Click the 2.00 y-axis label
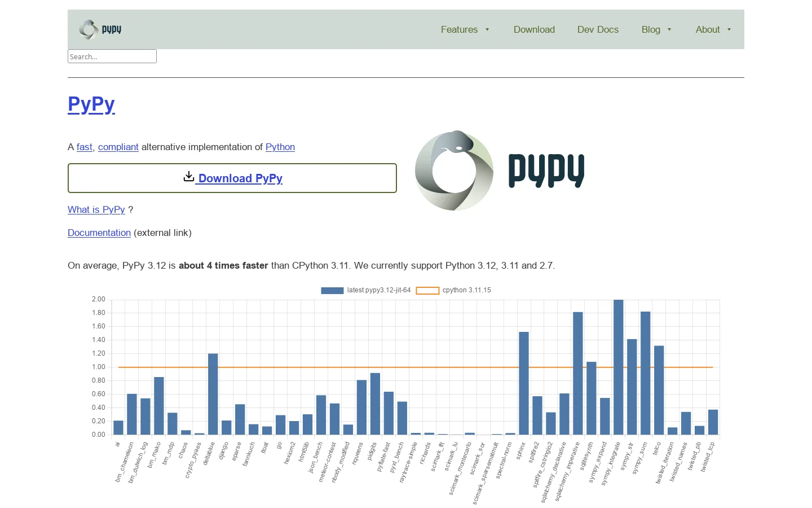 point(99,299)
